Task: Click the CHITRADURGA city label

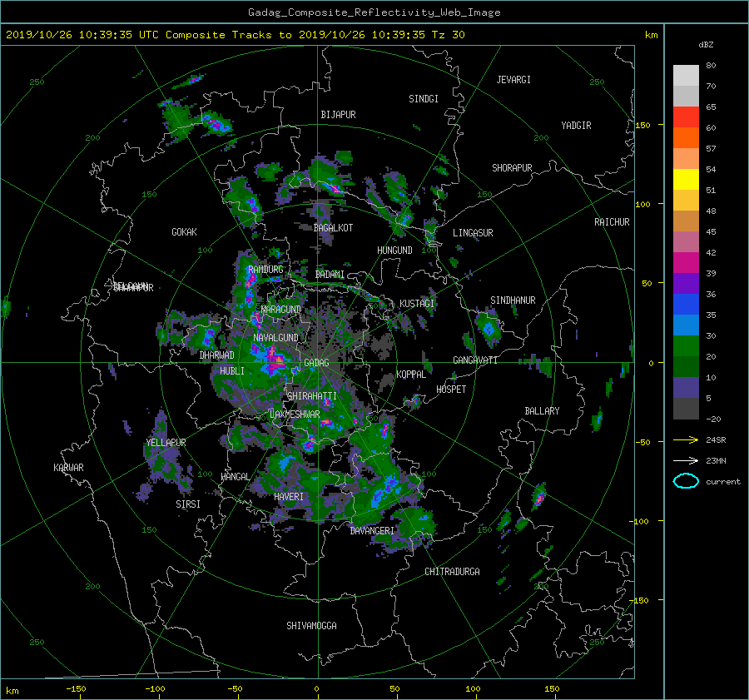Action: pos(453,572)
